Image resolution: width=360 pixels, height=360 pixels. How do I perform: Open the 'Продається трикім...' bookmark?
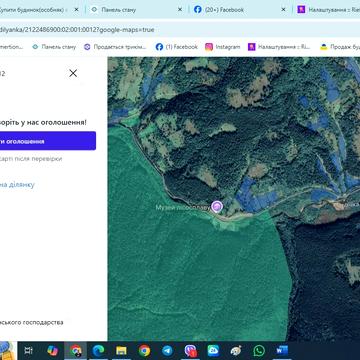click(115, 47)
